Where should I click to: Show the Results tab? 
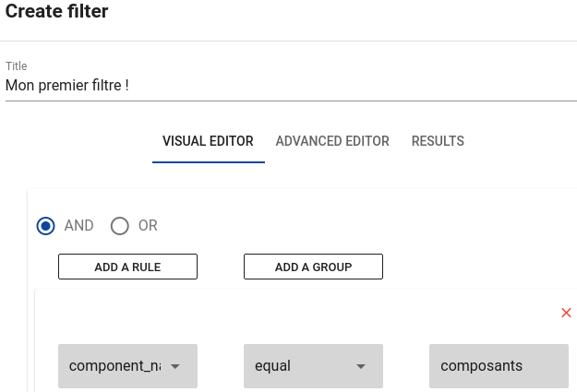coord(438,142)
